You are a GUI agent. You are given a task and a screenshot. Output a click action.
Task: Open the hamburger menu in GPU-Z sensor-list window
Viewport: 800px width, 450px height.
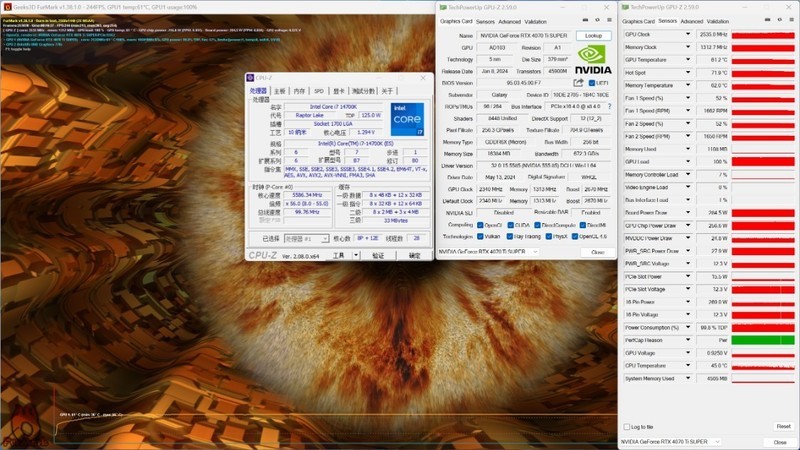click(x=791, y=20)
